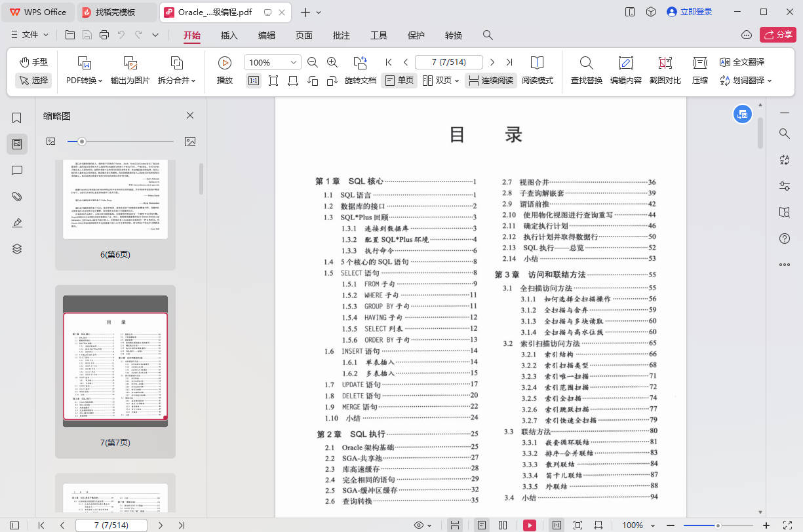803x532 pixels.
Task: Toggle Continuous Reading mode
Action: click(490, 81)
